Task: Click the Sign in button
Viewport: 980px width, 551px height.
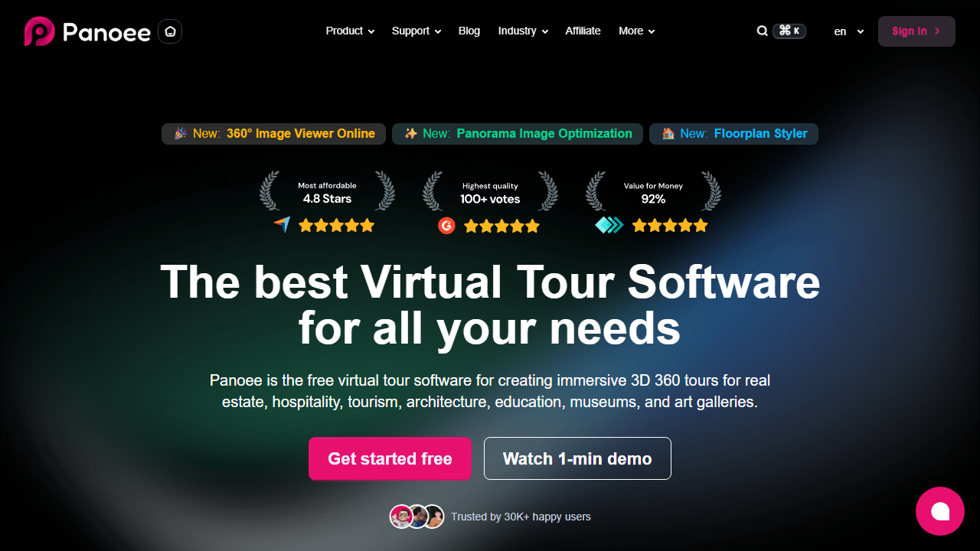Action: [916, 31]
